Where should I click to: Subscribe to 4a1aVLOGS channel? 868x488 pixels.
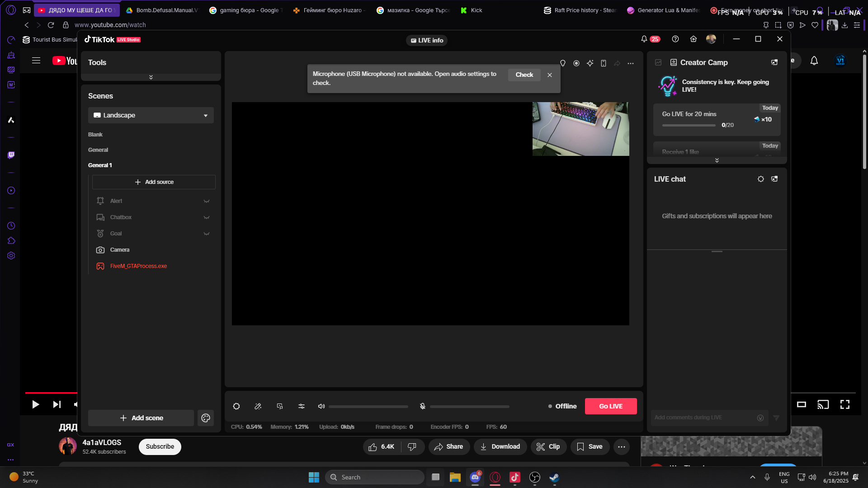(160, 447)
